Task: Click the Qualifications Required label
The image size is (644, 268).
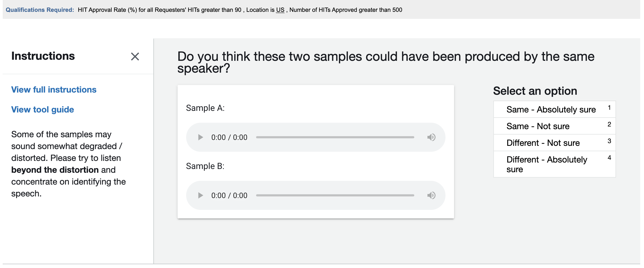Action: [40, 10]
